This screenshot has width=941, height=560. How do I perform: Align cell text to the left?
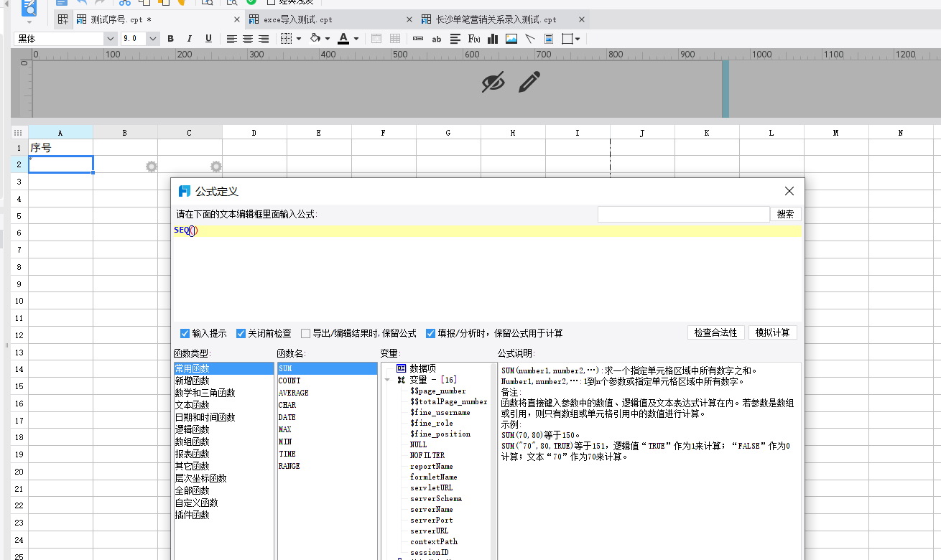pos(231,39)
